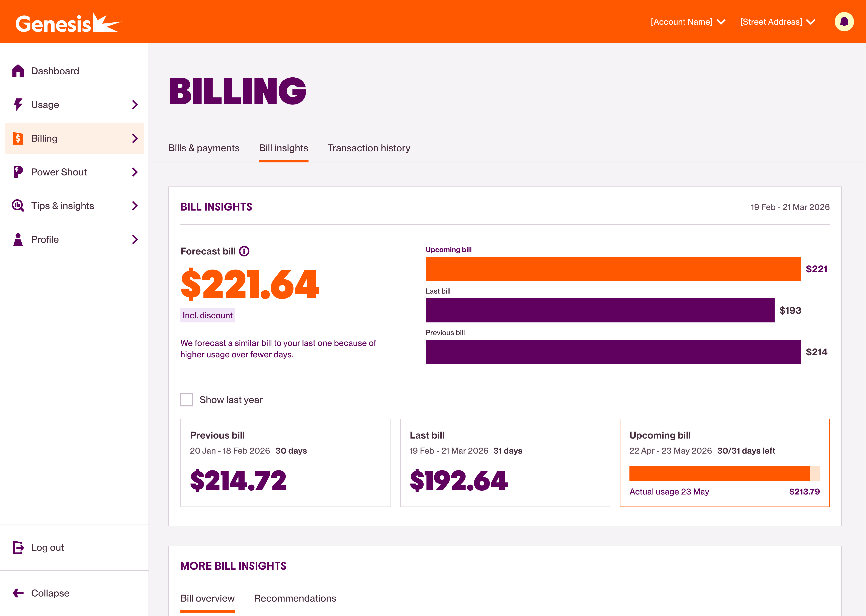Click the Incl. discount tag

click(207, 315)
